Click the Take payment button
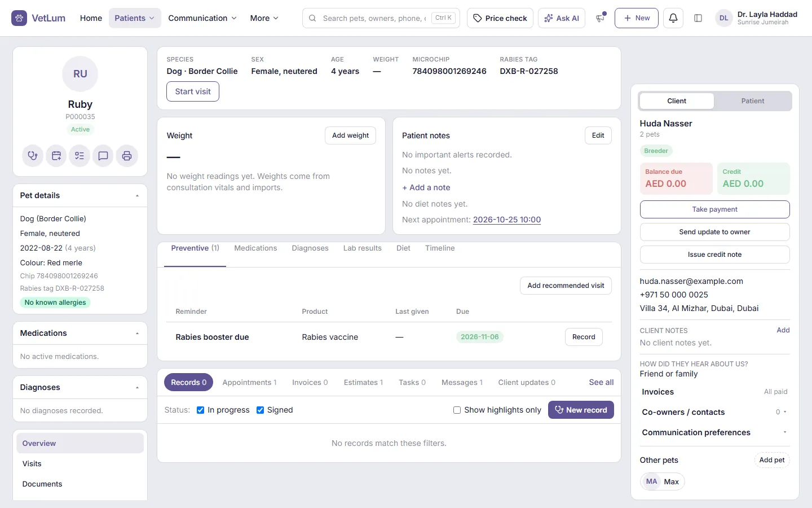 [714, 209]
